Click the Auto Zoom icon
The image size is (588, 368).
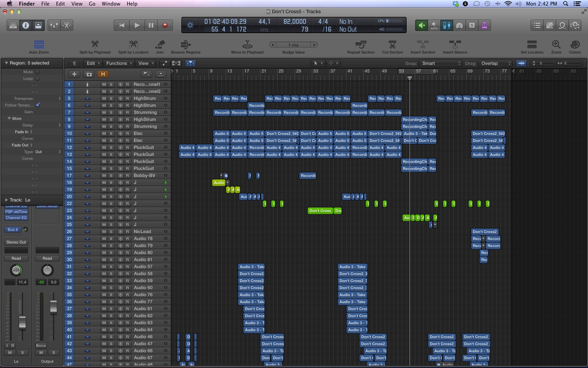(39, 45)
